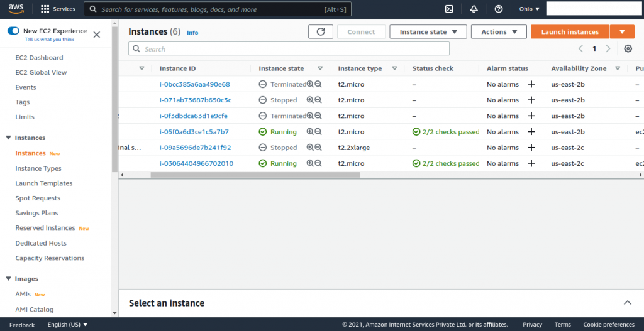Open Savings Plans page
The image size is (644, 331).
pyautogui.click(x=36, y=213)
